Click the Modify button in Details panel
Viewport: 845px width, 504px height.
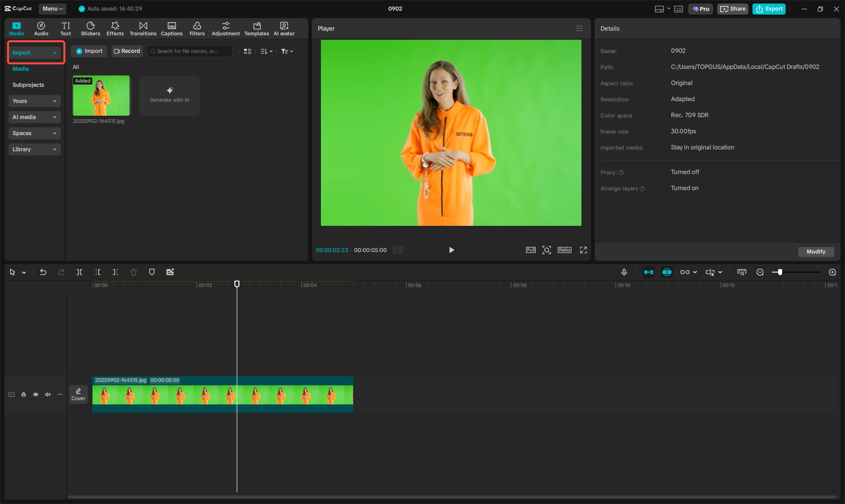(816, 251)
